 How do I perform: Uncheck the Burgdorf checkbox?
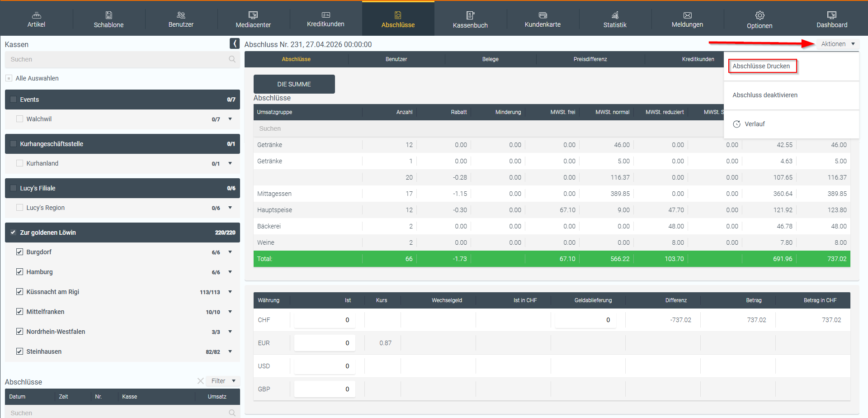click(19, 252)
